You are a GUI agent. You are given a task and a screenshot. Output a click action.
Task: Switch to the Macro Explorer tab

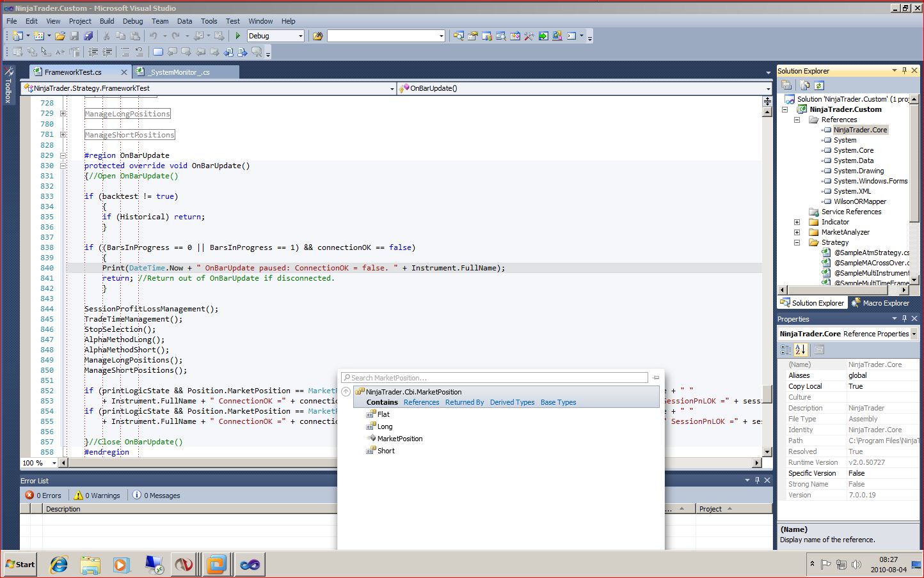click(880, 303)
